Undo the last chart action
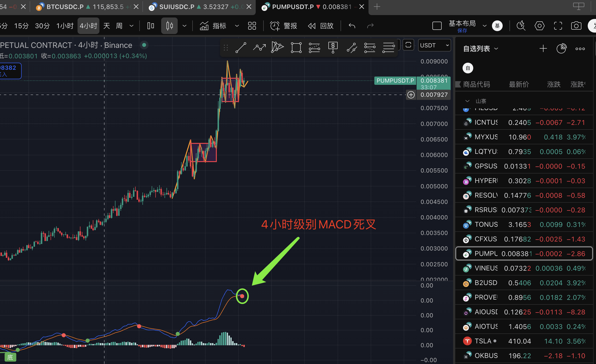Screen dimensions: 596x364 (x=352, y=26)
